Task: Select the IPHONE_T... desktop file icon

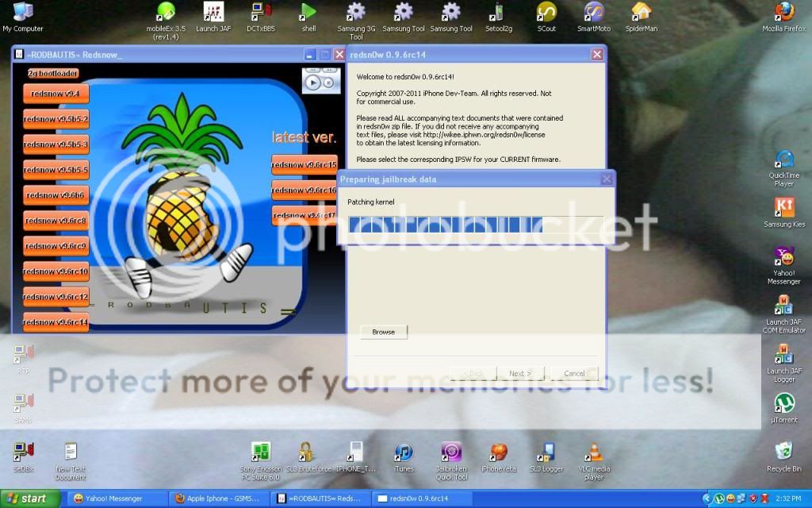Action: [x=356, y=457]
